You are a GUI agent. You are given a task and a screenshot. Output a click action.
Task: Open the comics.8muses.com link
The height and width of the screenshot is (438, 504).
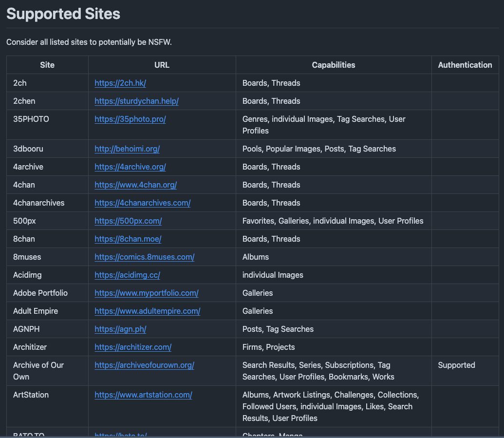pos(144,257)
